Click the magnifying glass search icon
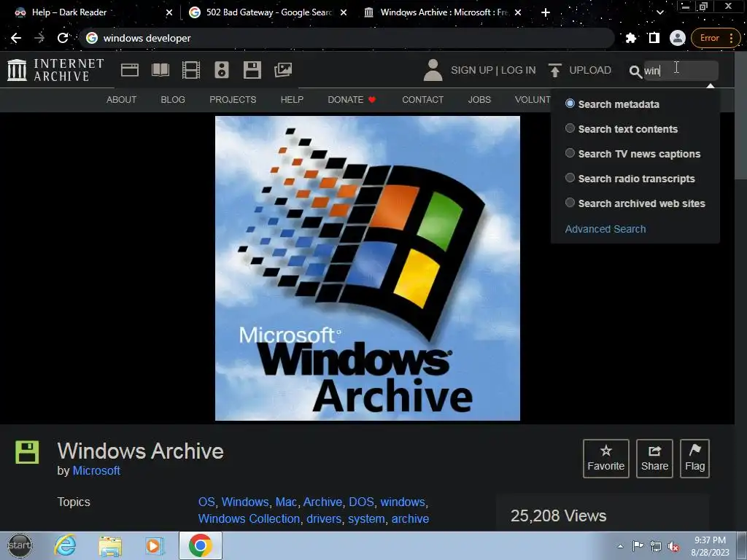 click(x=635, y=71)
